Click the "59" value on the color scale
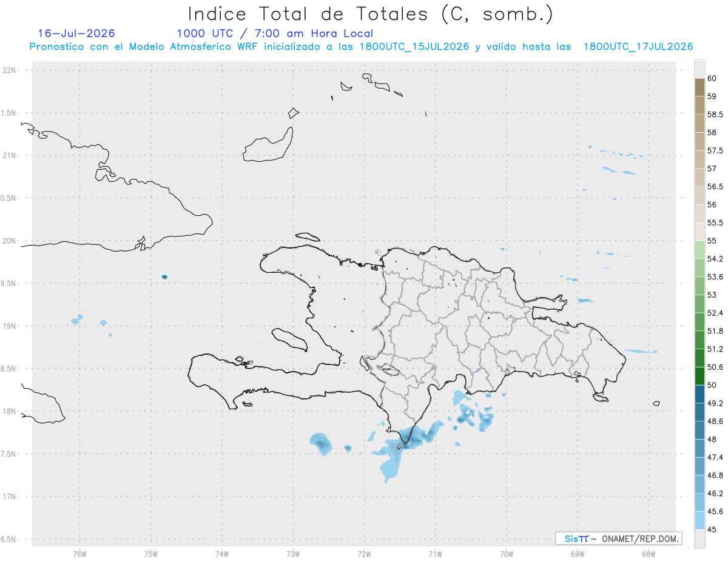 [712, 96]
